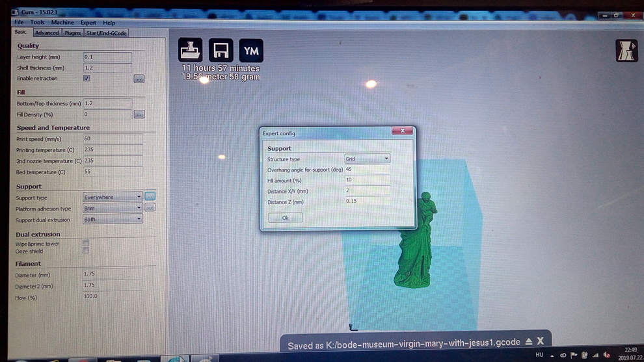
Task: Switch to the Advanced tab
Action: click(x=47, y=32)
